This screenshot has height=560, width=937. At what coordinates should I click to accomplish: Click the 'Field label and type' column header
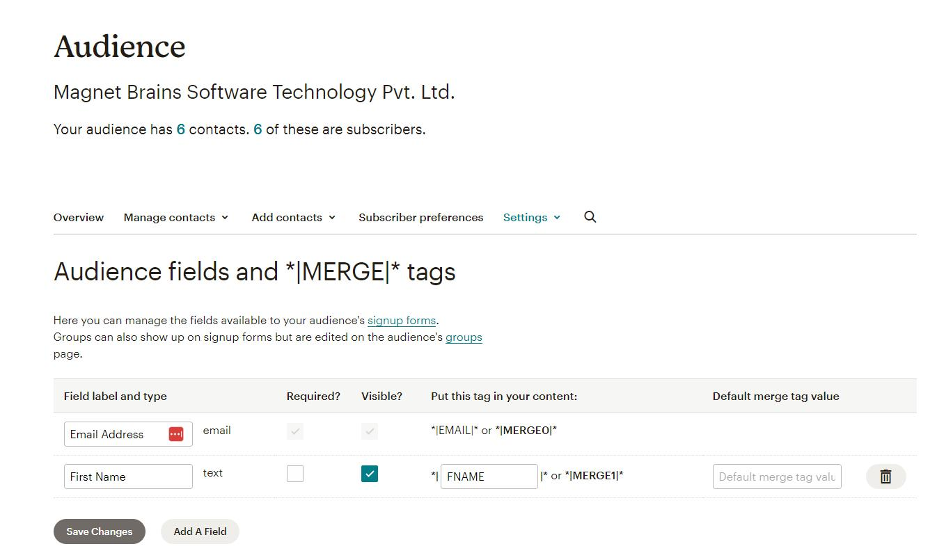pyautogui.click(x=116, y=397)
